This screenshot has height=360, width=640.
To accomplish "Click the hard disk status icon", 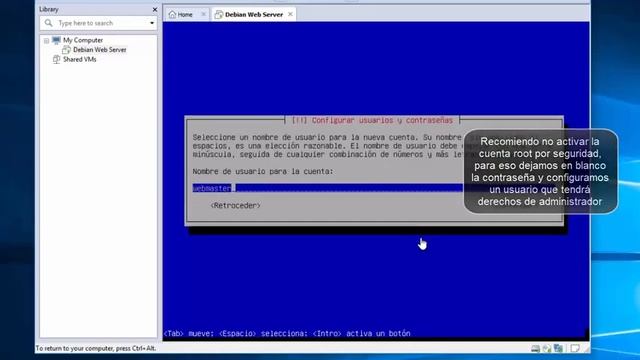I will point(536,349).
